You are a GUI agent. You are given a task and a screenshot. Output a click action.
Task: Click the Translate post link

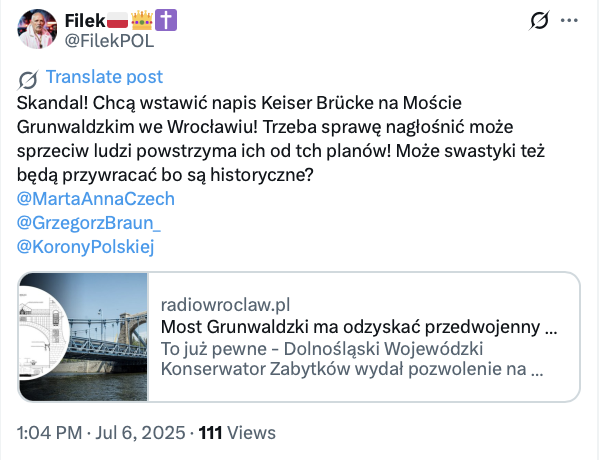pyautogui.click(x=104, y=77)
